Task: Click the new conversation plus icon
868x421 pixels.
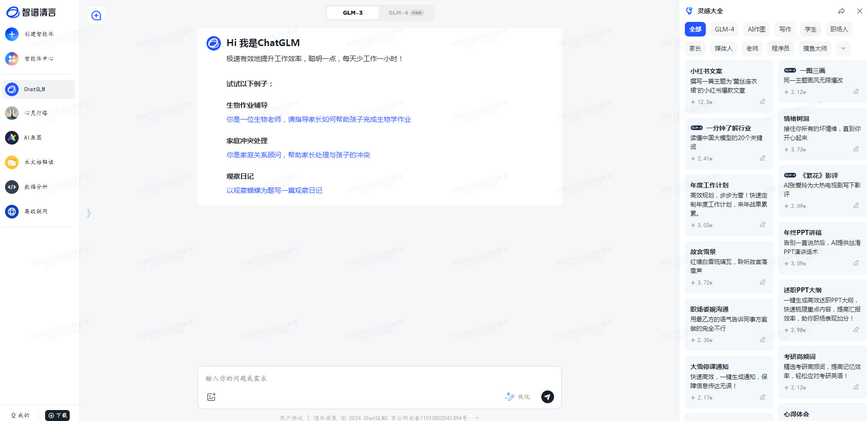Action: 96,16
